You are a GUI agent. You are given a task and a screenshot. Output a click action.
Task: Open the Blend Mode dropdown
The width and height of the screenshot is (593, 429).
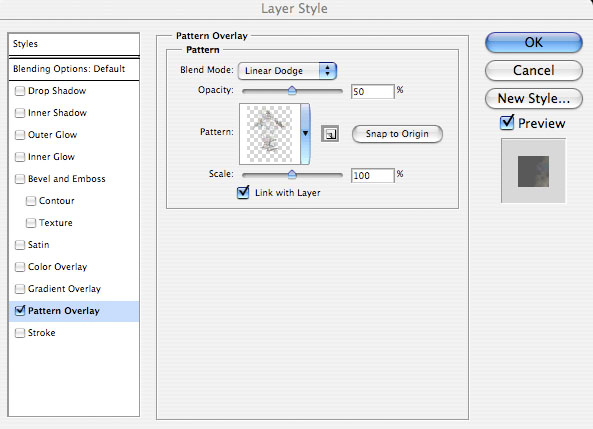tap(287, 71)
